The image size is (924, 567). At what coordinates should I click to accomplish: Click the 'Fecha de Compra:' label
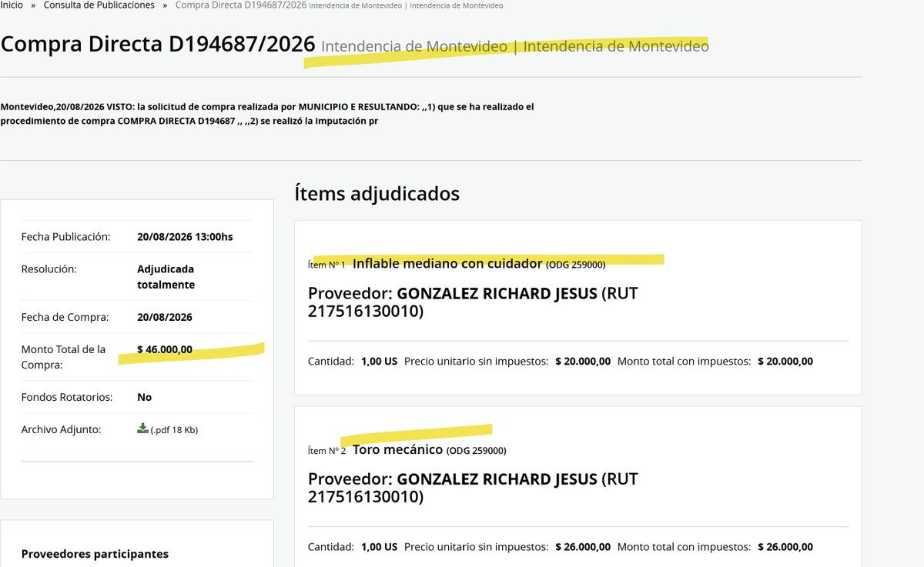click(65, 317)
